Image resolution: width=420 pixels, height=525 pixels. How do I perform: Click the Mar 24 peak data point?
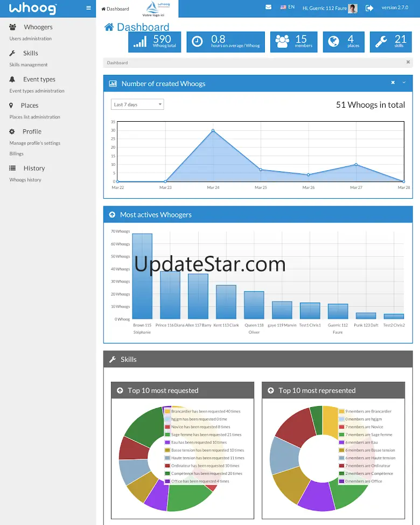tap(213, 131)
